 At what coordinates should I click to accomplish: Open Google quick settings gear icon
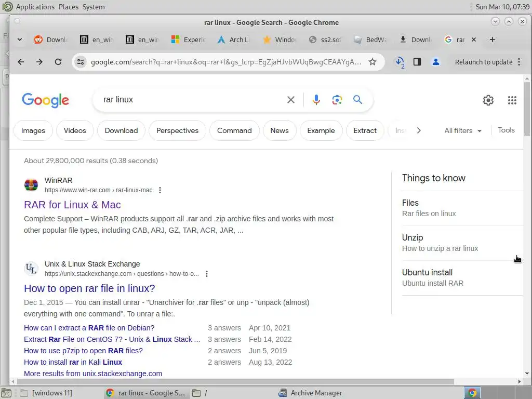click(x=488, y=100)
